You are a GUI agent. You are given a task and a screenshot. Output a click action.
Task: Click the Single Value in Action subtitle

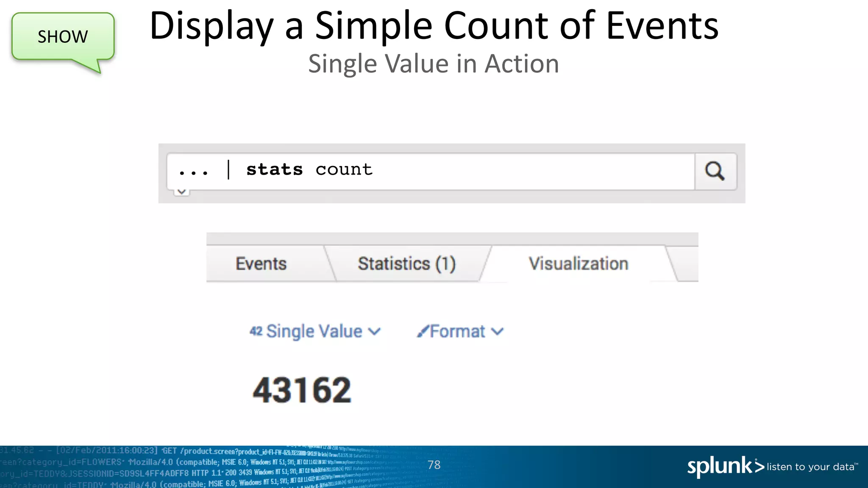[434, 64]
